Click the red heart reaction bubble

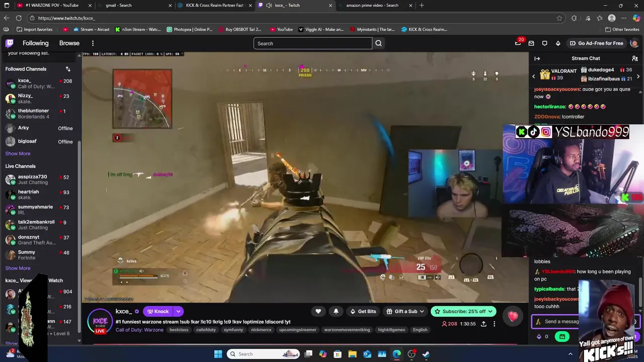[x=513, y=316]
